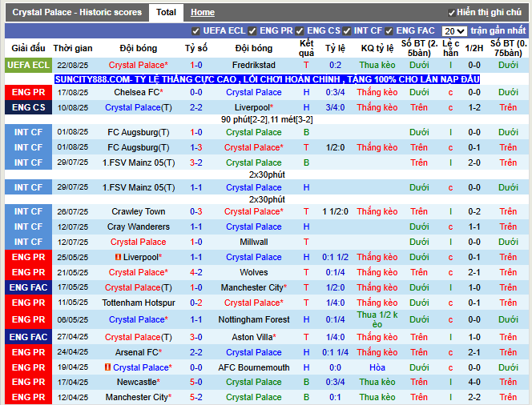
Task: Switch to the Total tab
Action: 166,13
